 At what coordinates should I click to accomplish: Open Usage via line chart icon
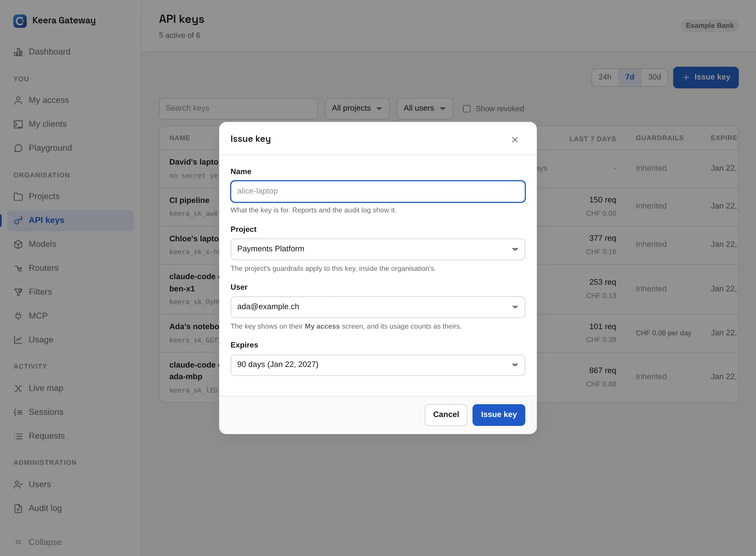(18, 340)
